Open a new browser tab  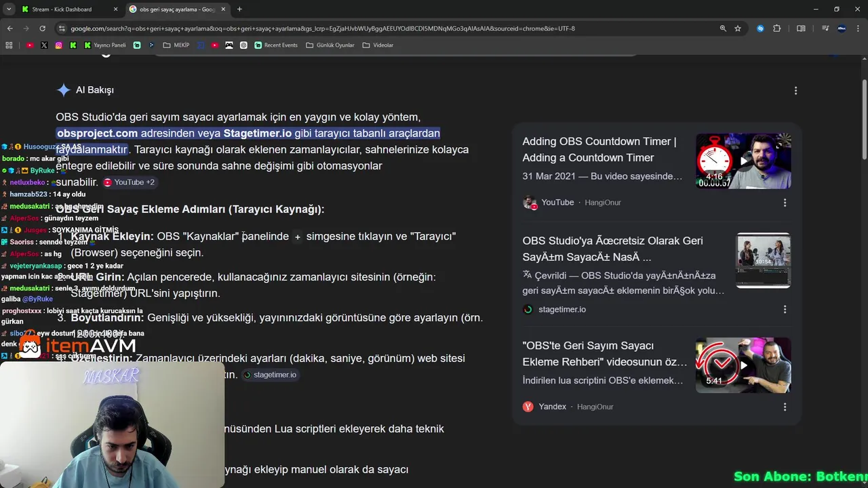pyautogui.click(x=239, y=9)
